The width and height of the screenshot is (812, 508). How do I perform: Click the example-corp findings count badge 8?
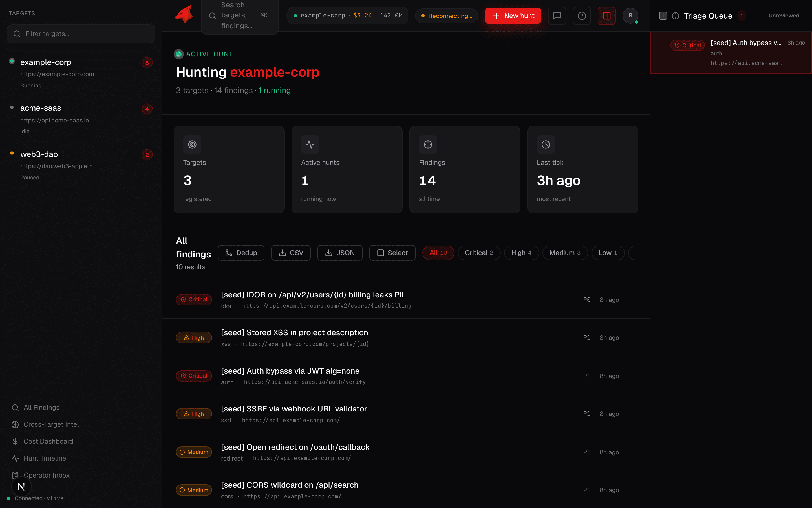tap(147, 63)
